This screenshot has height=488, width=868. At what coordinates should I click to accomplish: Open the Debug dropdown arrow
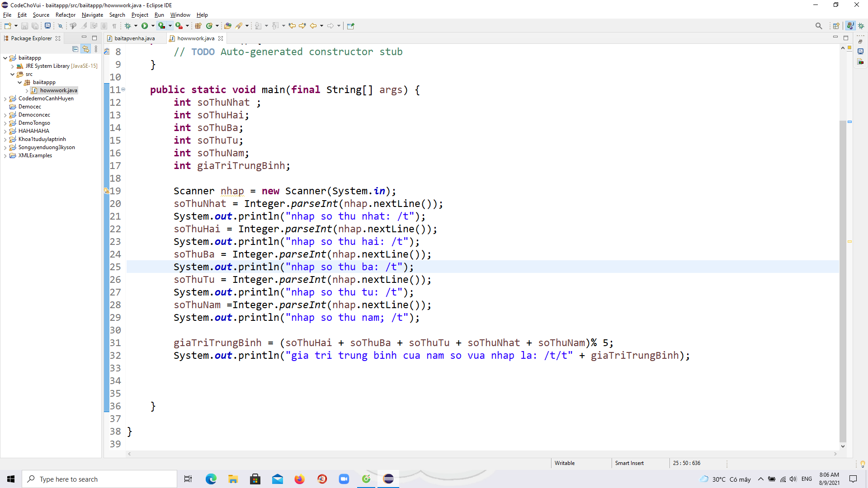point(136,26)
